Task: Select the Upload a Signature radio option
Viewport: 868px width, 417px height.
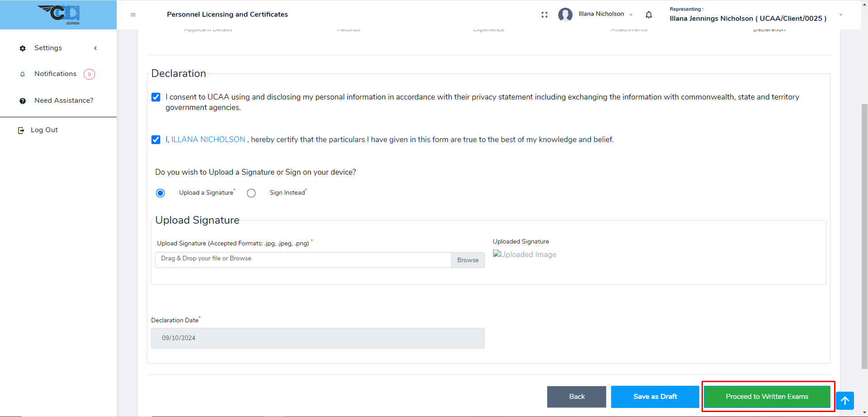Action: pyautogui.click(x=161, y=193)
